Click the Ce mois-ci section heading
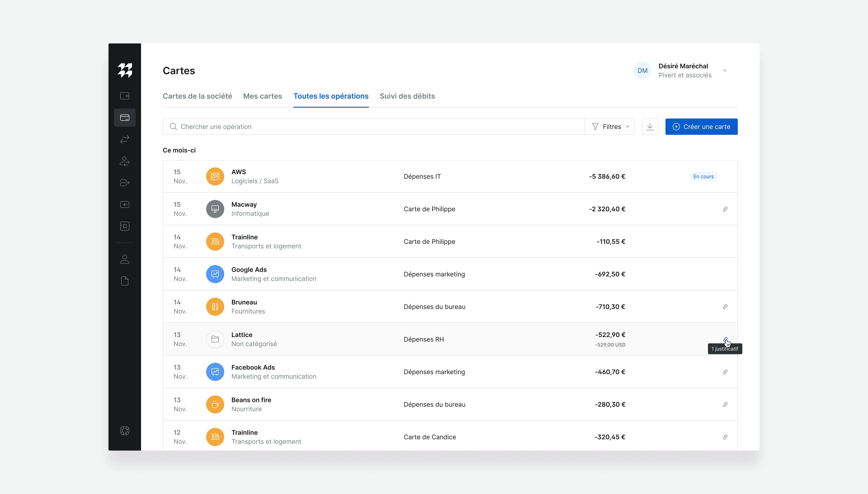The height and width of the screenshot is (494, 868). pos(179,150)
